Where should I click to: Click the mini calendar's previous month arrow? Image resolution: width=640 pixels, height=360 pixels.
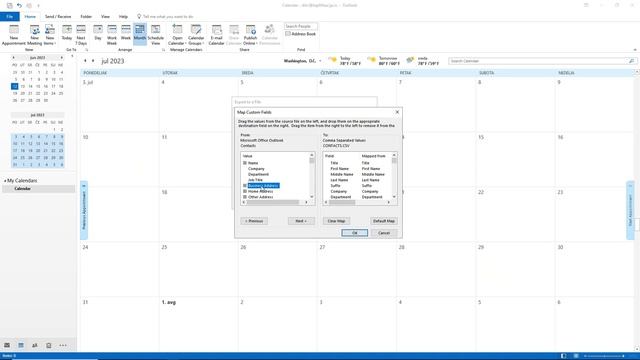click(13, 58)
